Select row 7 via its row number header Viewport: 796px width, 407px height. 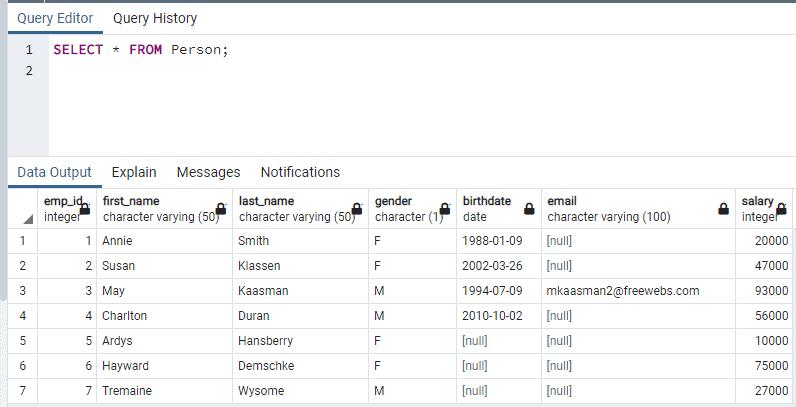pyautogui.click(x=22, y=391)
